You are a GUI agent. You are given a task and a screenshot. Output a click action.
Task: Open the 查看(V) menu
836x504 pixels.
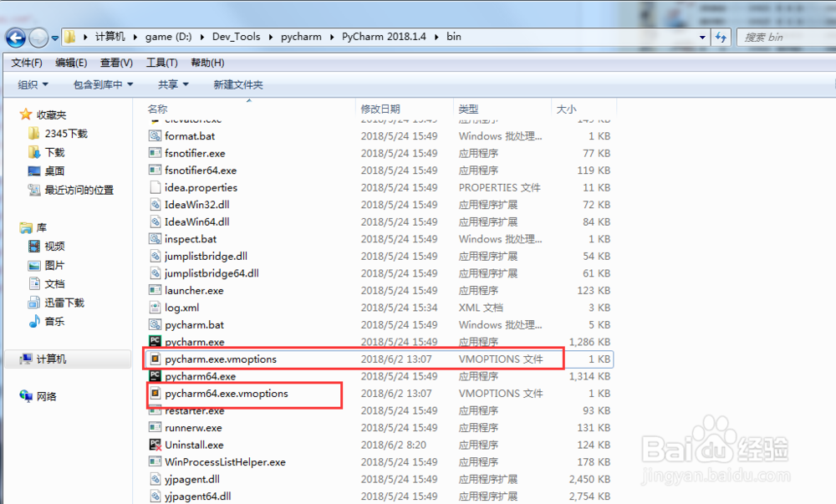(x=116, y=63)
